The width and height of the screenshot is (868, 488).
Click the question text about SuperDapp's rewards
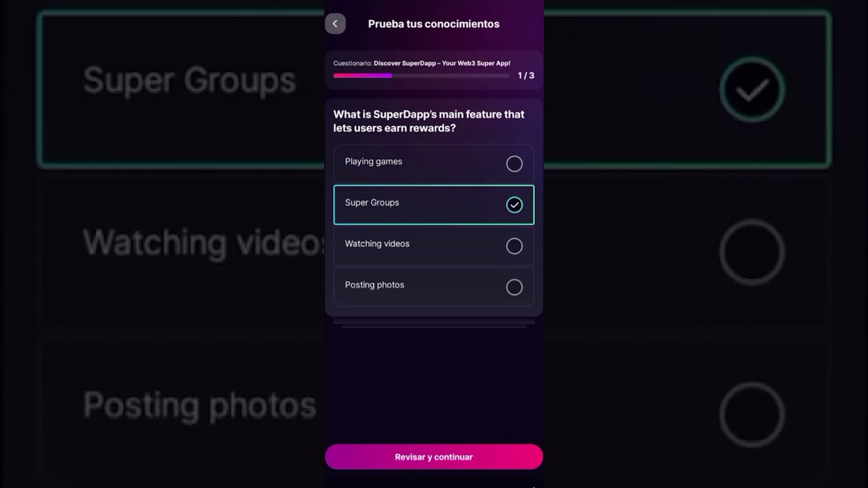click(x=429, y=121)
